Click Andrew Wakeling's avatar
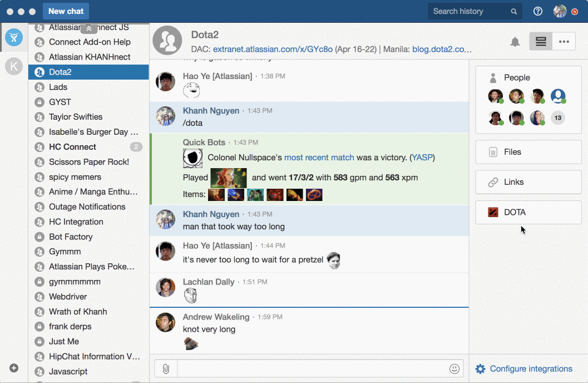 (x=165, y=322)
